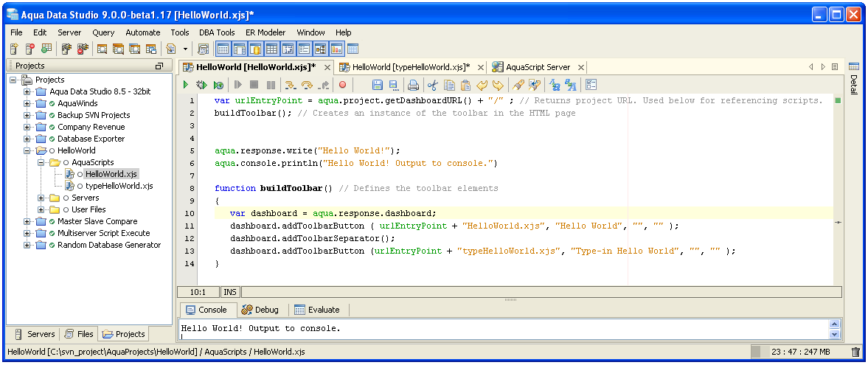Viewport: 868px width, 365px height.
Task: Click the green status square at editor's top-right corner
Action: pyautogui.click(x=838, y=100)
